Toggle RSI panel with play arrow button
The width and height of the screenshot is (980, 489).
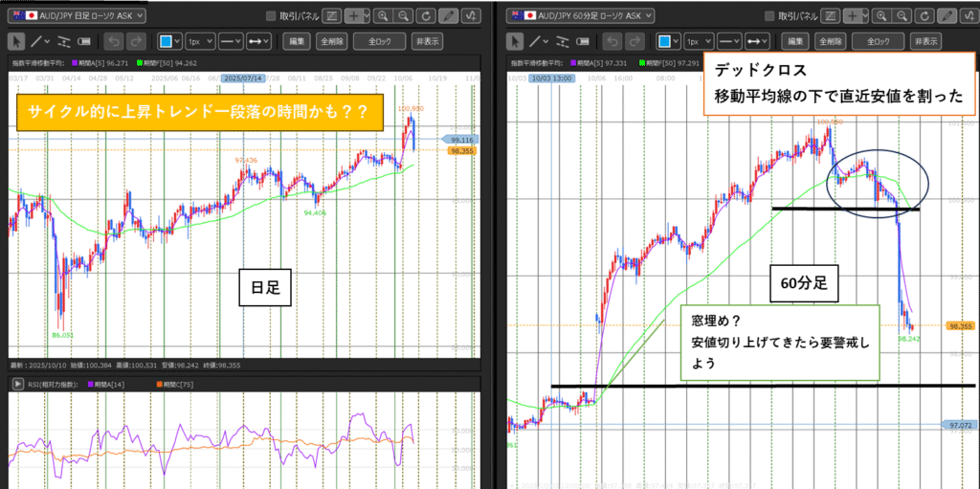pos(17,384)
